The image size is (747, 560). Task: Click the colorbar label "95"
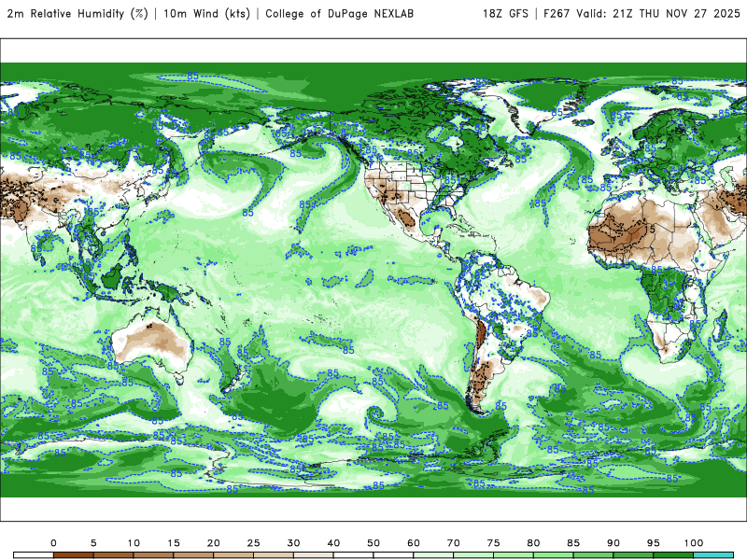point(654,543)
